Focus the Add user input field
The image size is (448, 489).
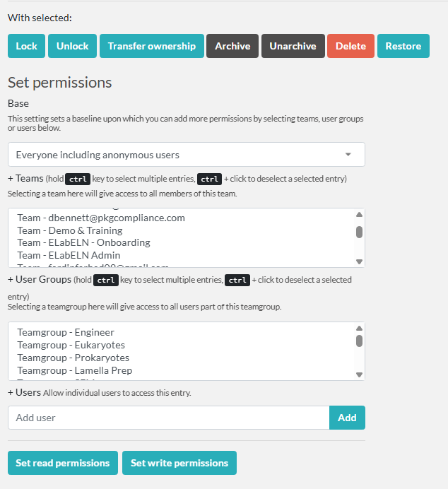pos(168,418)
